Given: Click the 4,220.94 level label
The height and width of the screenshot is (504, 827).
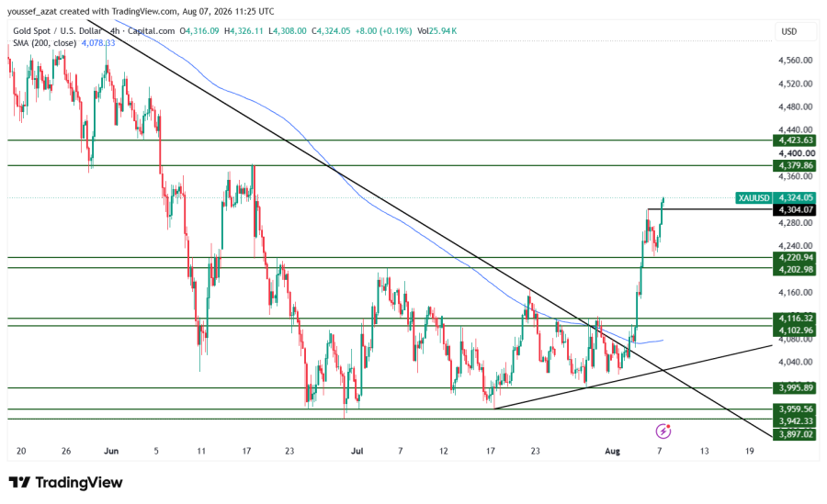Looking at the screenshot, I should coord(794,258).
